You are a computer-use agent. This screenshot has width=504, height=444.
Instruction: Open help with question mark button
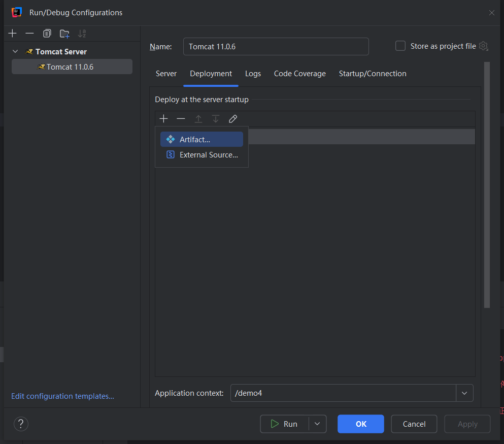(x=21, y=424)
